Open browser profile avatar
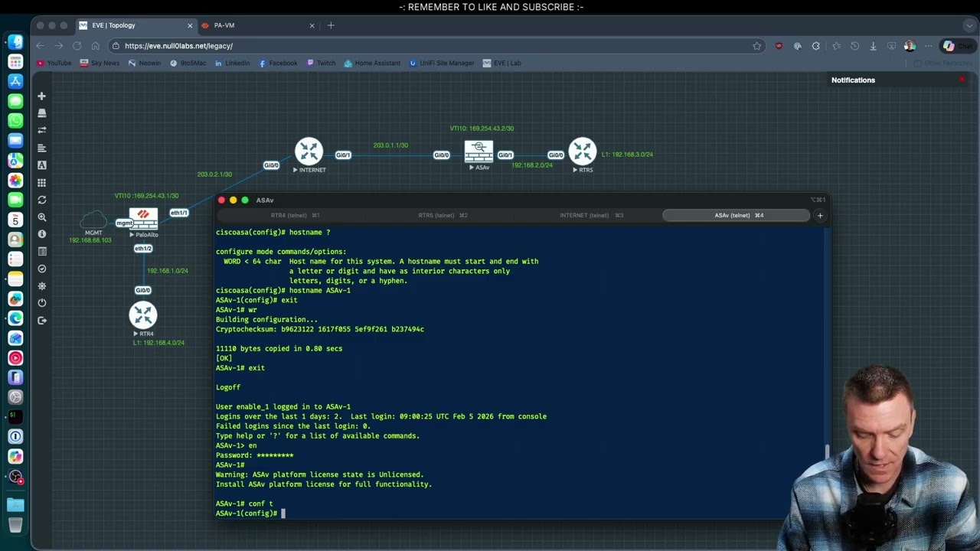The width and height of the screenshot is (980, 551). 910,46
